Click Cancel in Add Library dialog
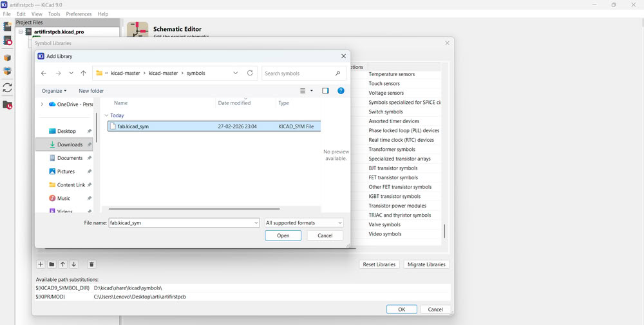 click(325, 235)
